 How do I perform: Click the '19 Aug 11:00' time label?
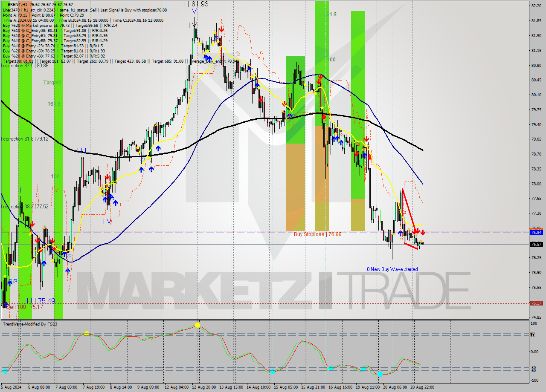367,387
